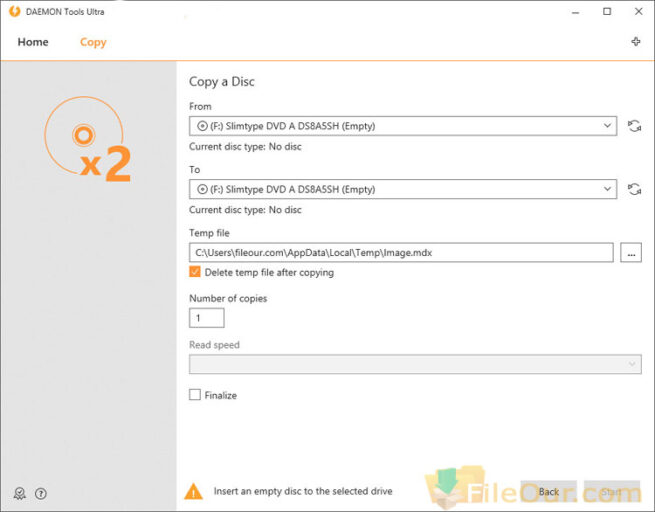Focus the Temp file path field
Screen dimensions: 655x512
[401, 253]
